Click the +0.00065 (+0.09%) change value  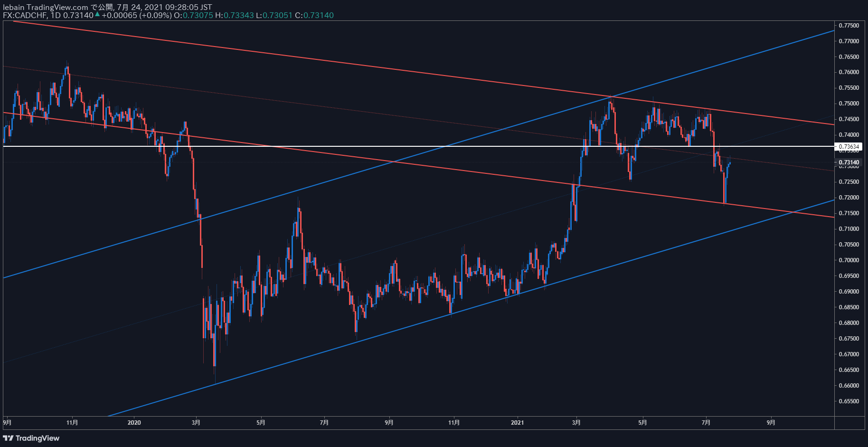[x=137, y=15]
